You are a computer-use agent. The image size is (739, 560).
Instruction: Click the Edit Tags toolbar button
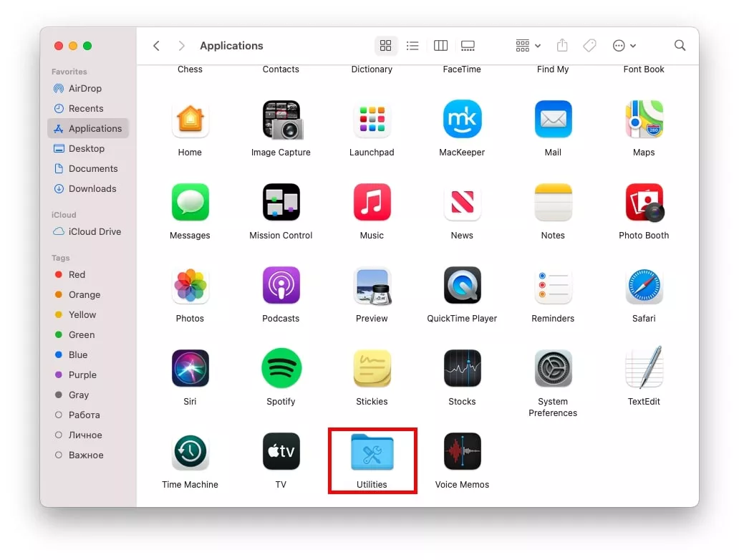tap(589, 46)
